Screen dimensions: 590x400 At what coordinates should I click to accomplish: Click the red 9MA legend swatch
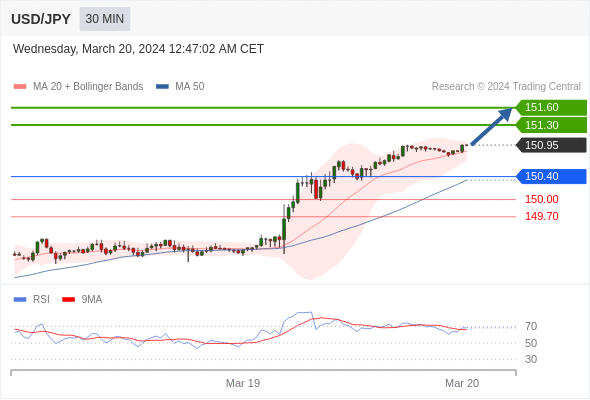(68, 300)
